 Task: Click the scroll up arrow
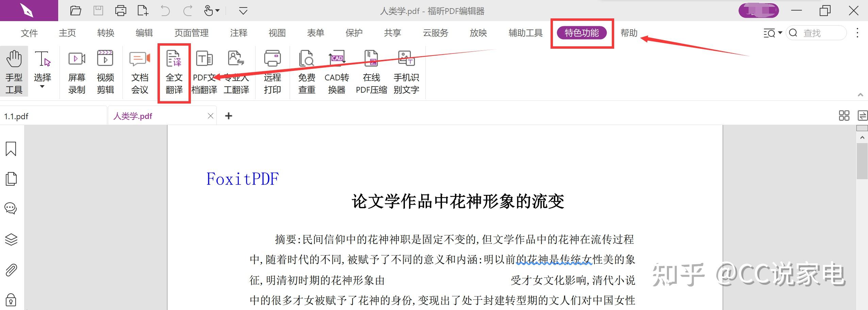(x=862, y=137)
